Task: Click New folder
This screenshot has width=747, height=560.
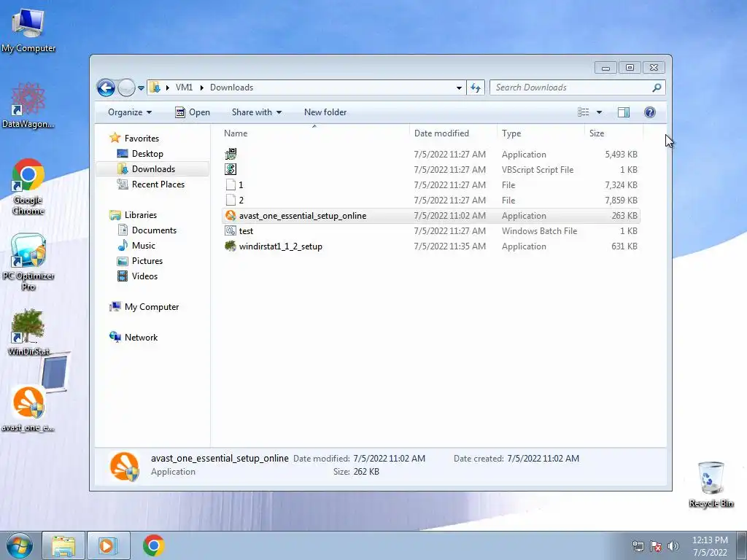Action: pos(325,112)
